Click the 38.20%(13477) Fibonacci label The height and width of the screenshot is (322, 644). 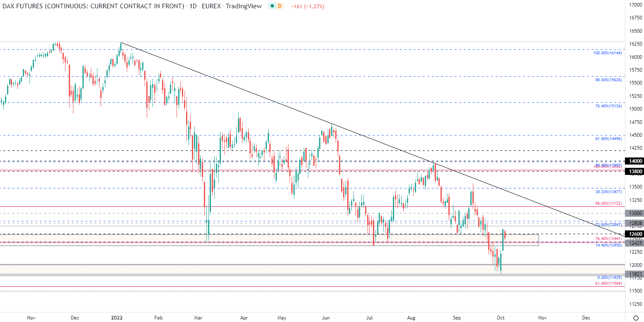(608, 192)
